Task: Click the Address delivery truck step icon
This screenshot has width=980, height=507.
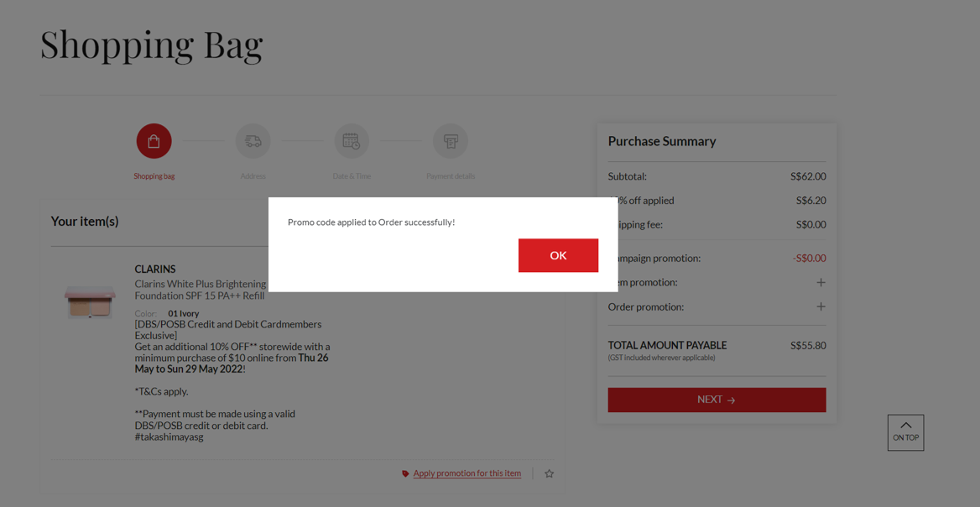Action: click(253, 141)
